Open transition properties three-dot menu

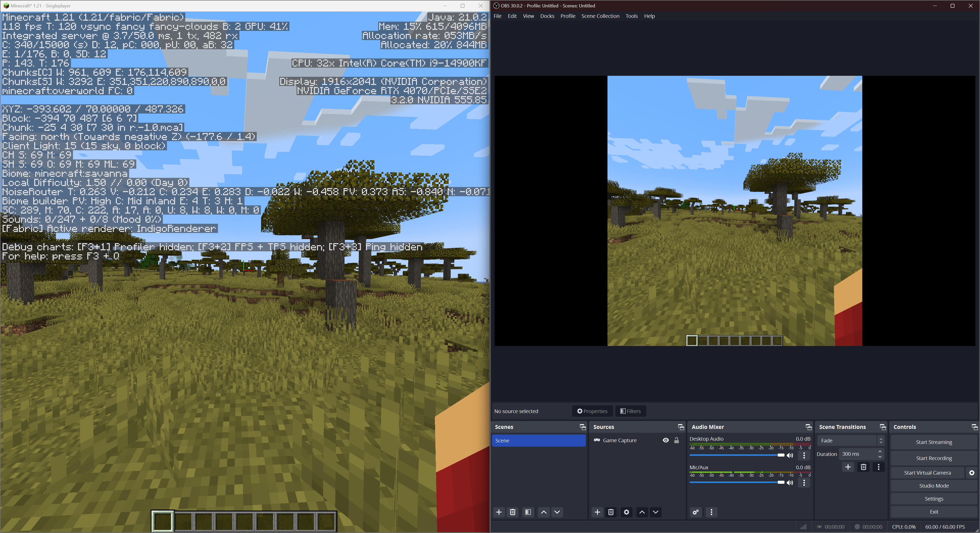(x=878, y=467)
